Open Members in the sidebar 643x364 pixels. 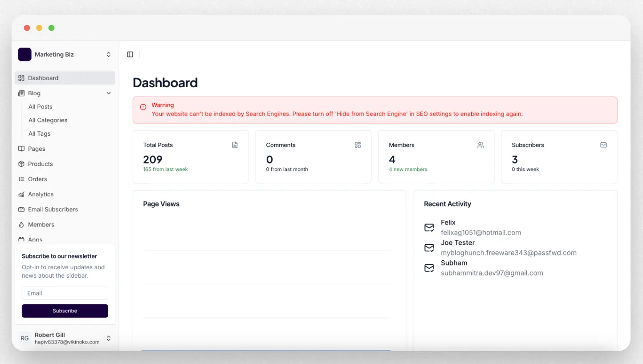[x=41, y=224]
